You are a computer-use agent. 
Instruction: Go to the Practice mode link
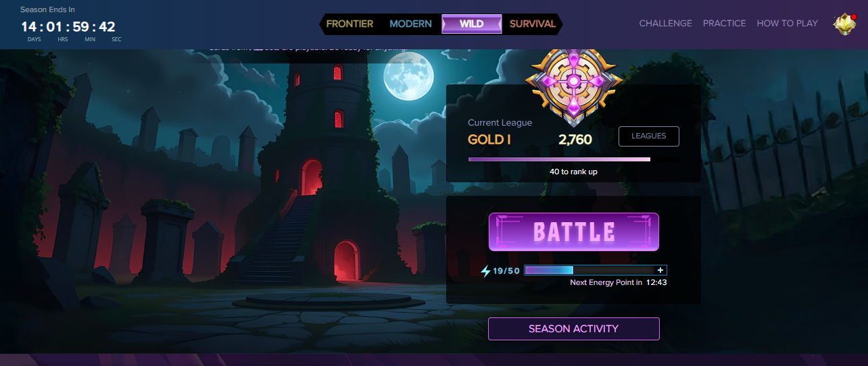coord(724,23)
